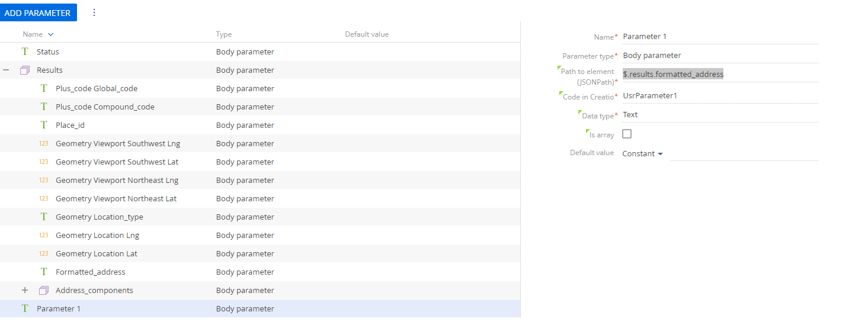Collapse the Results tree node
This screenshot has height=325, width=868.
6,70
